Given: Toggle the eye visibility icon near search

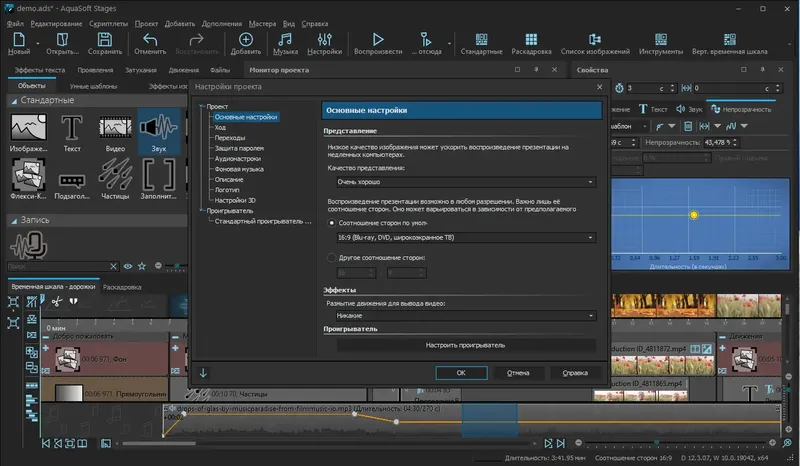Looking at the screenshot, I should coord(127,266).
